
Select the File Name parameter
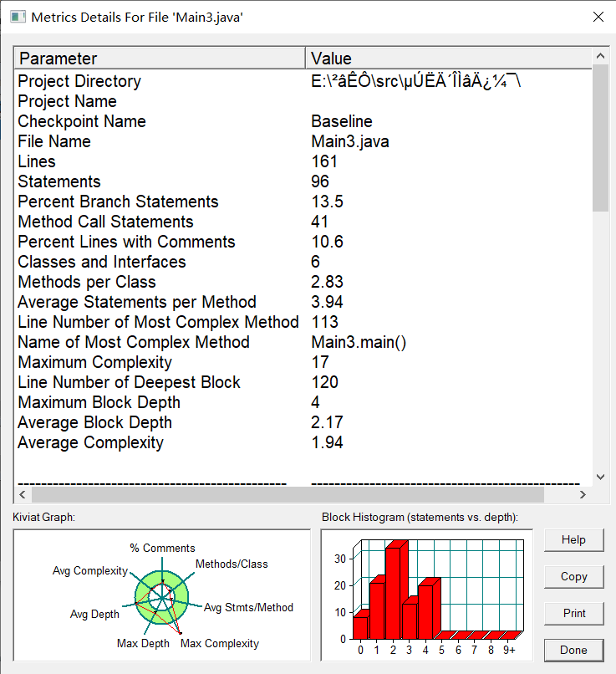(54, 141)
